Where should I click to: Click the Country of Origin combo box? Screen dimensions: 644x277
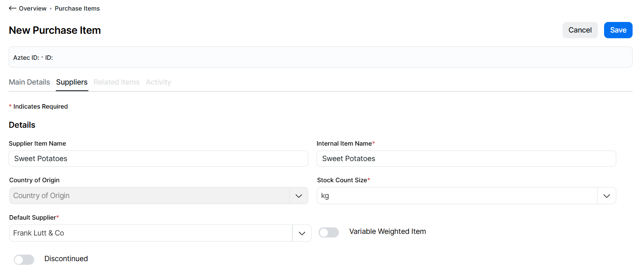click(149, 196)
